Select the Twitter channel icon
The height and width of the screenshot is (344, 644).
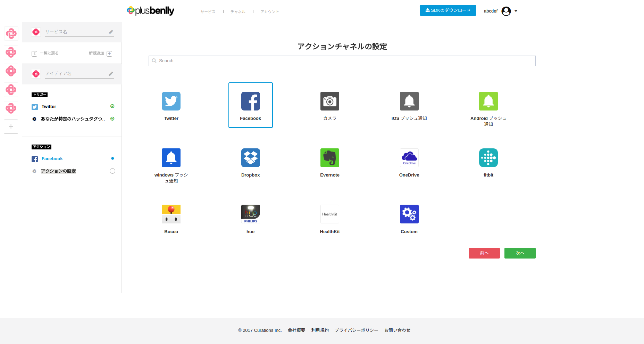[x=171, y=101]
